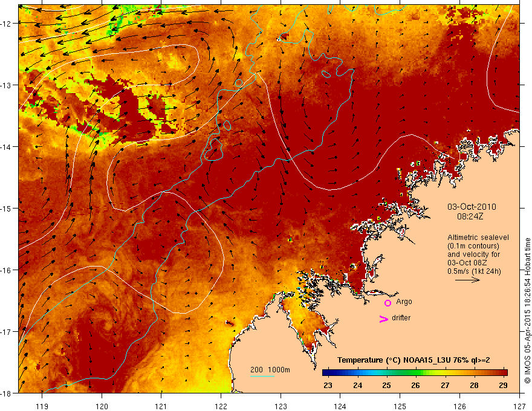Click the latitude axis label '-12'

coord(7,24)
